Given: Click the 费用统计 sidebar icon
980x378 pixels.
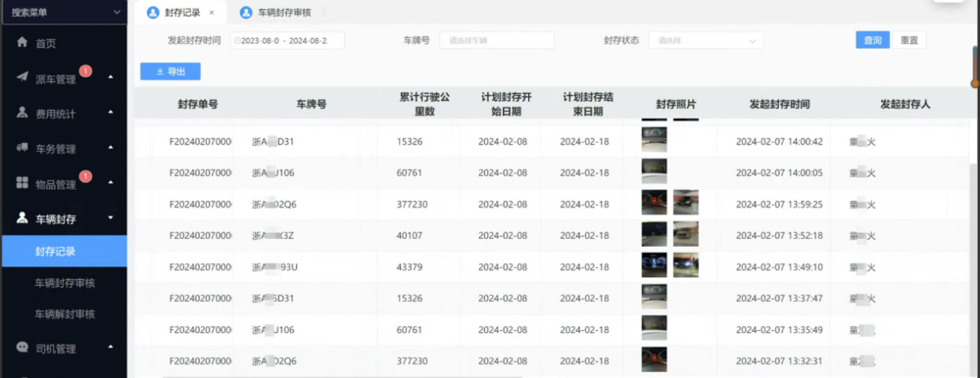Looking at the screenshot, I should pyautogui.click(x=23, y=113).
